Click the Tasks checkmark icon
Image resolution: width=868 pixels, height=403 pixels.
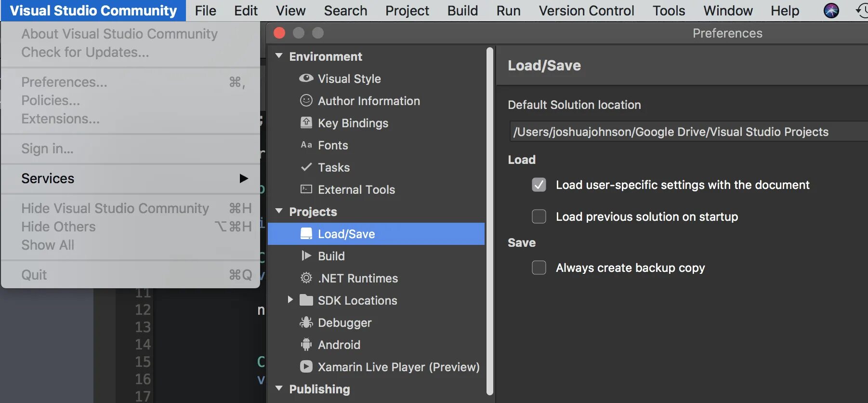(306, 167)
